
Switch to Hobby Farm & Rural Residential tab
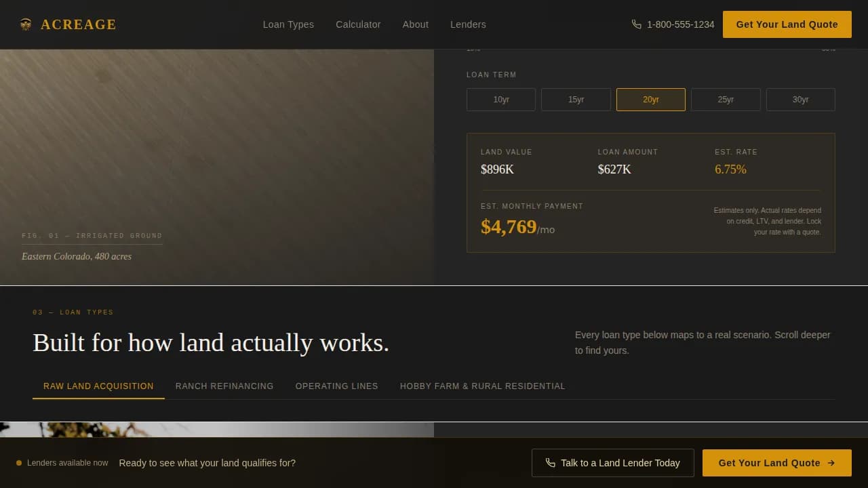tap(483, 386)
